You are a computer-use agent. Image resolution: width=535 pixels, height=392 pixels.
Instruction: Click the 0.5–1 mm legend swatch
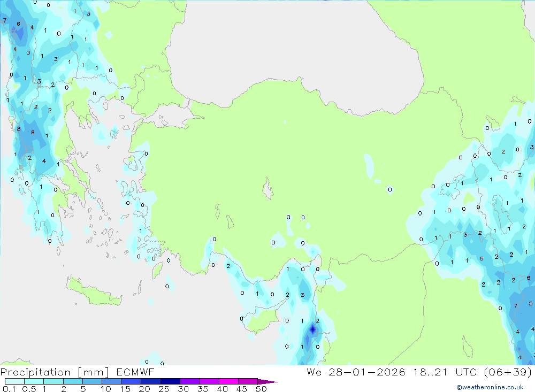[34, 381]
